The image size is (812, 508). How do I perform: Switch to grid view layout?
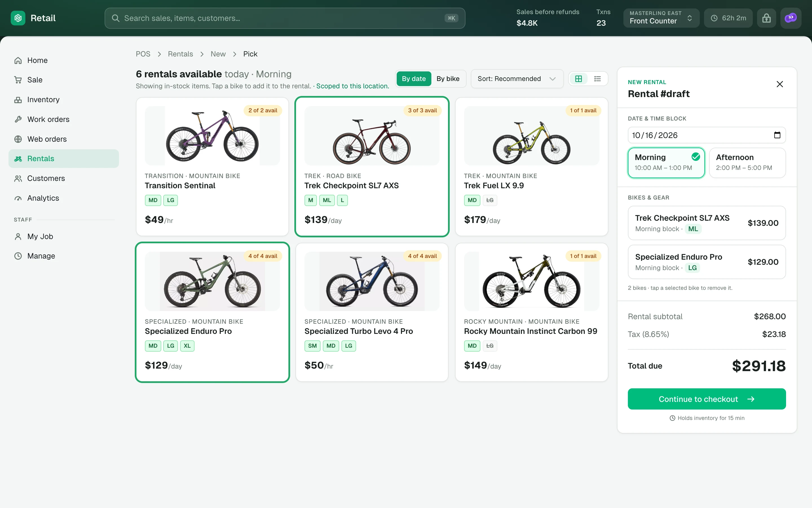(x=579, y=79)
